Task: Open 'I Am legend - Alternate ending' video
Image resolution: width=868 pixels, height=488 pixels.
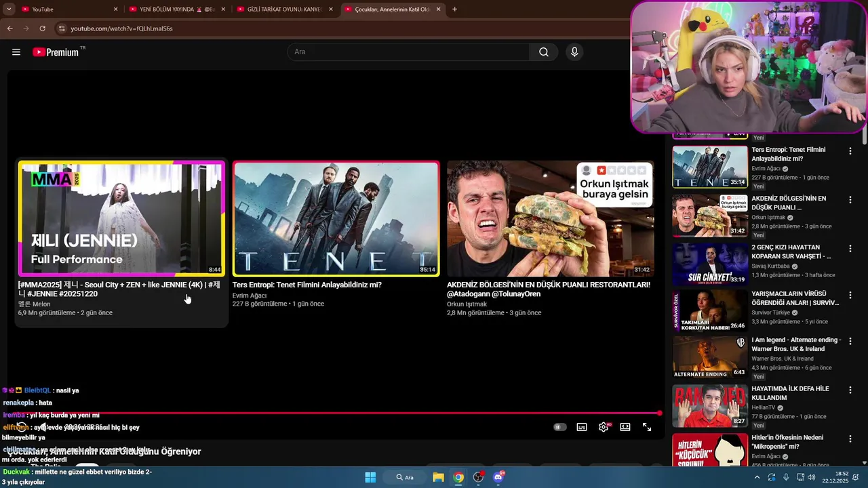Action: click(796, 344)
